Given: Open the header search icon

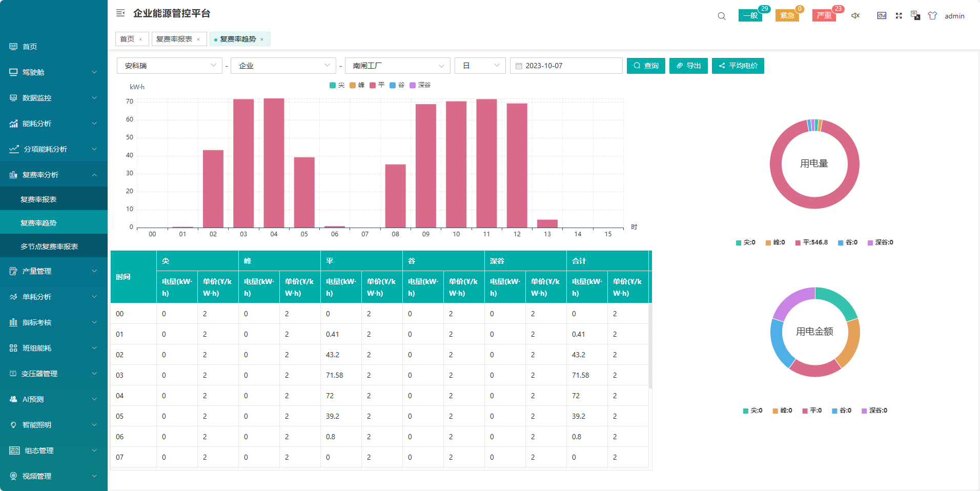Looking at the screenshot, I should pos(722,16).
